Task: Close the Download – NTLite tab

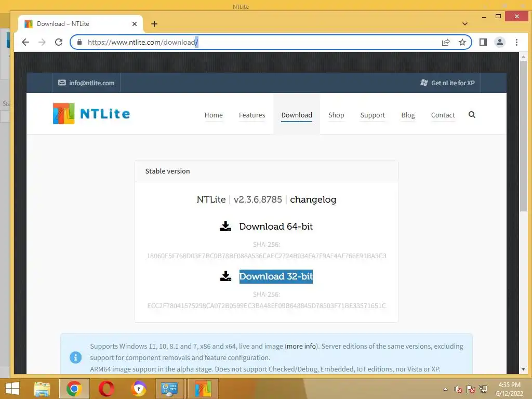Action: coord(135,24)
